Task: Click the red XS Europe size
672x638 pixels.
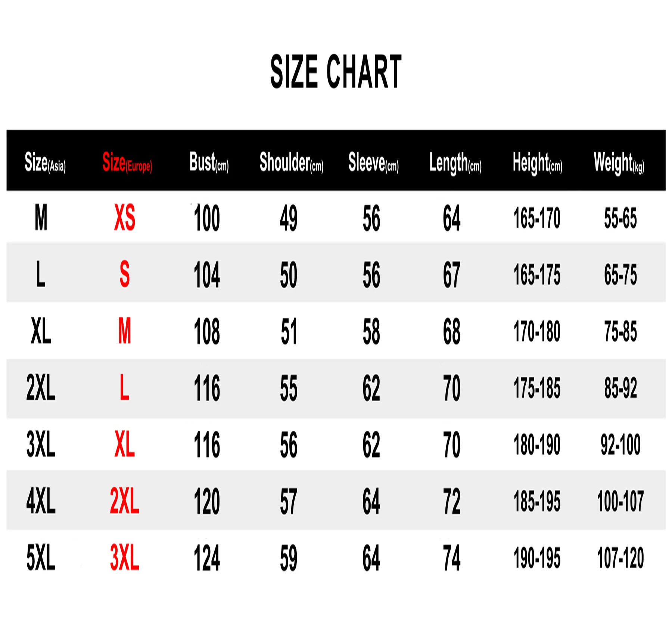Action: [124, 218]
